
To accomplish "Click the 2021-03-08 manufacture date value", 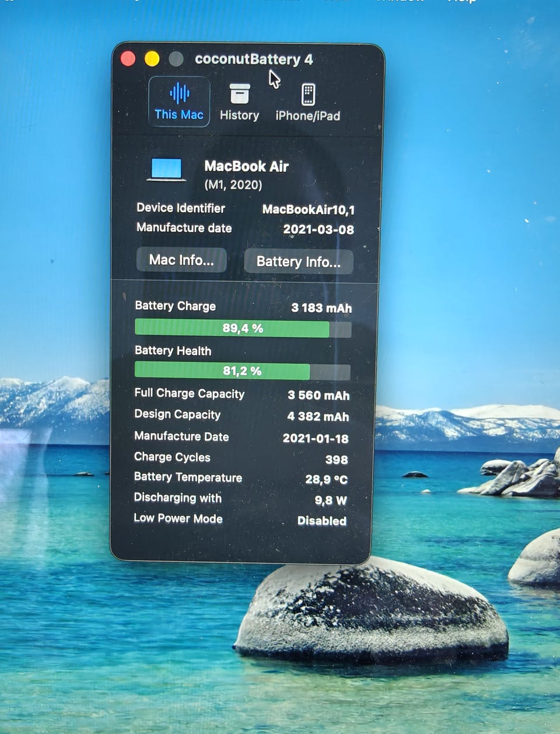I will pos(318,229).
